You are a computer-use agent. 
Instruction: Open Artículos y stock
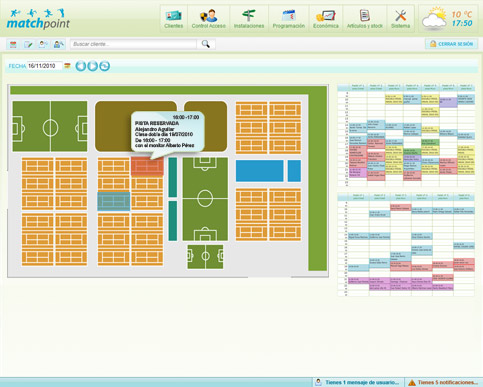[365, 19]
